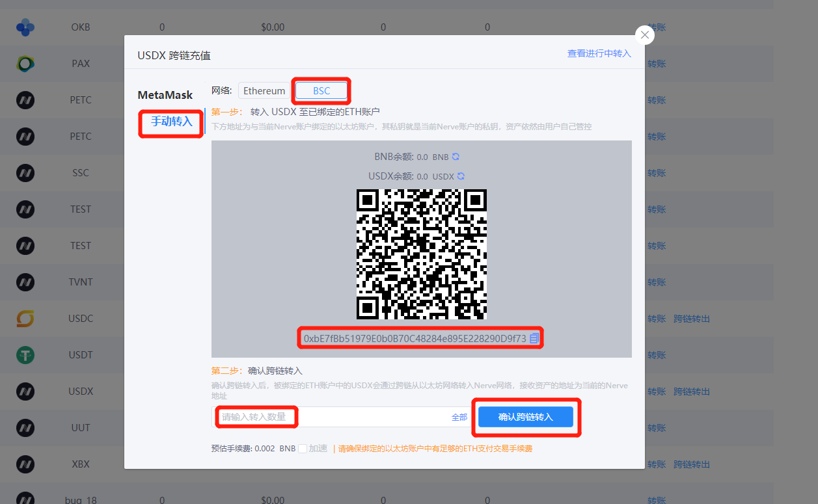This screenshot has width=818, height=504.
Task: Refresh the BNB balance
Action: (456, 157)
